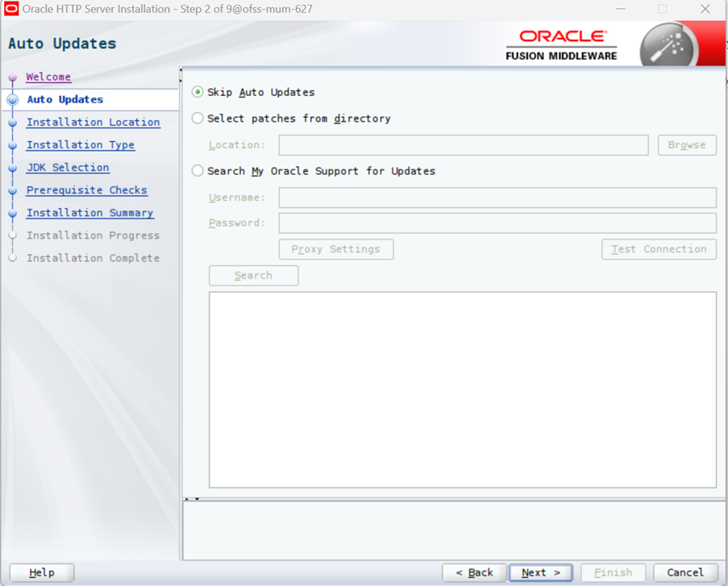Open Help
This screenshot has height=586, width=728.
coord(42,572)
